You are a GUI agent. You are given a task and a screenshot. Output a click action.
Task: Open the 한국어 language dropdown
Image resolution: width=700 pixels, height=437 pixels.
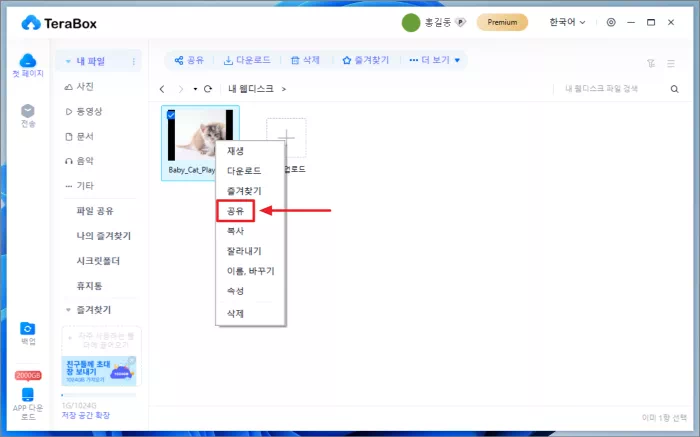tap(567, 22)
